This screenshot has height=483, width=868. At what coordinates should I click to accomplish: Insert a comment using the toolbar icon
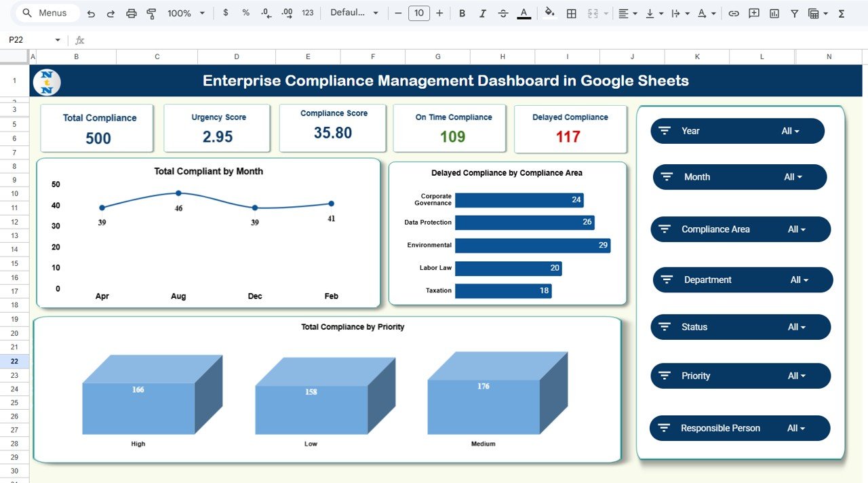point(753,12)
